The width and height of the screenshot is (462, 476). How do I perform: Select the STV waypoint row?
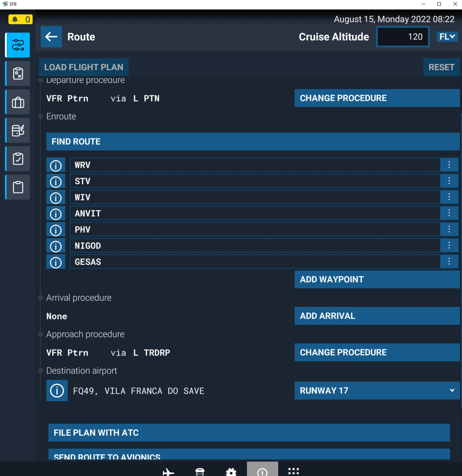(x=255, y=181)
